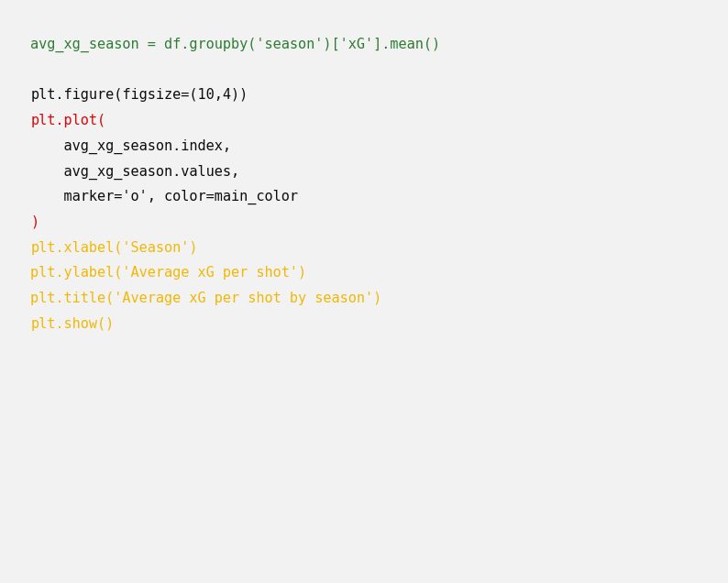The width and height of the screenshot is (728, 583).
Task: Click the plt.title call
Action: pyautogui.click(x=68, y=298)
